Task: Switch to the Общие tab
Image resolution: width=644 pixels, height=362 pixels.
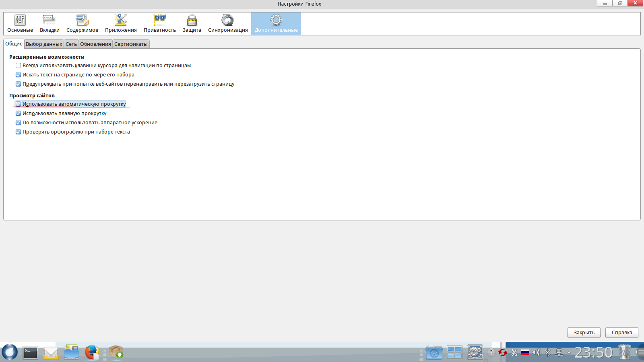Action: [x=14, y=44]
